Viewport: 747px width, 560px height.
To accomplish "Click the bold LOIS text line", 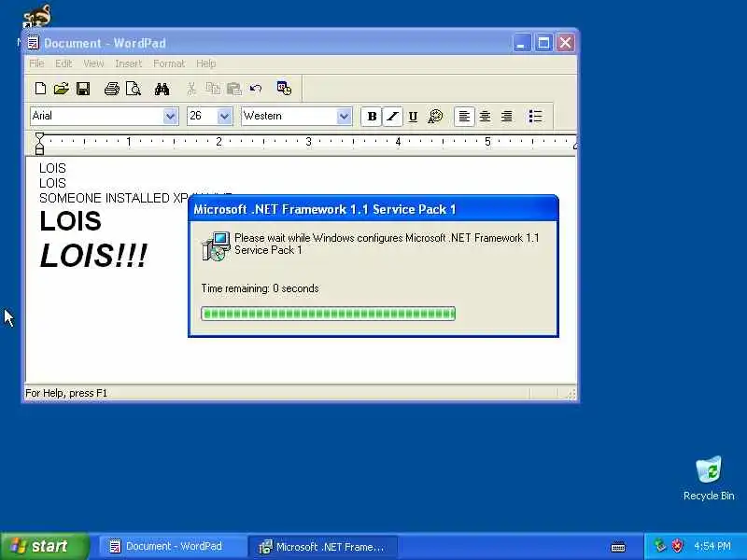I will coord(71,221).
